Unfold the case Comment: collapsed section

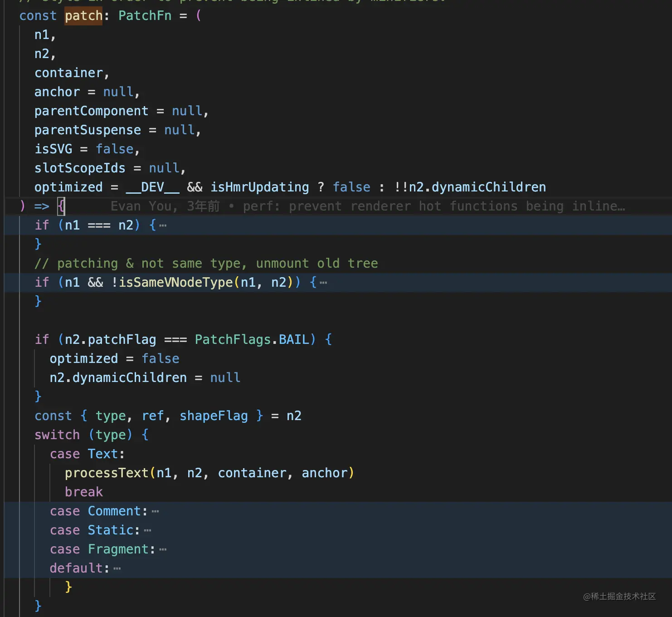click(156, 511)
